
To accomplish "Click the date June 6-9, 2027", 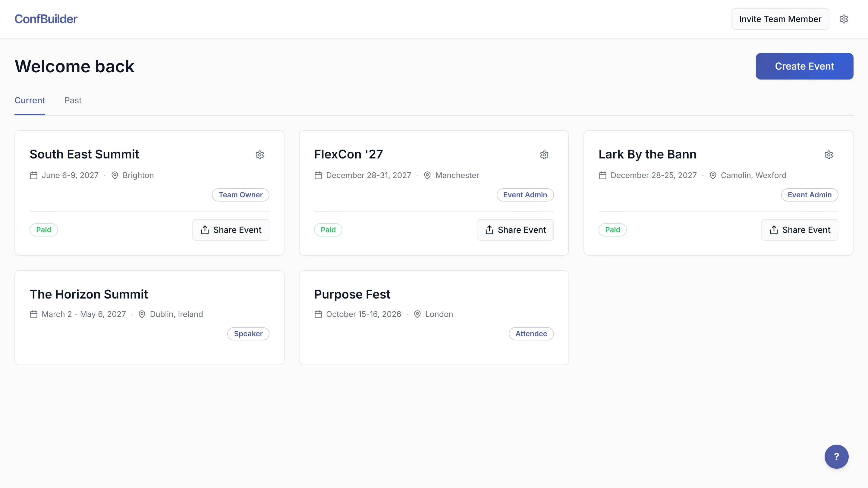I will pos(70,175).
